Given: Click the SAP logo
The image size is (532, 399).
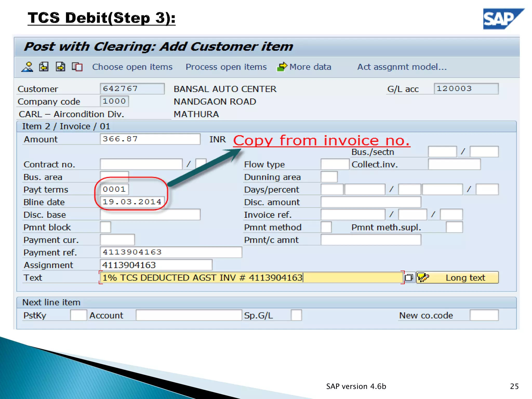Looking at the screenshot, I should coord(503,19).
